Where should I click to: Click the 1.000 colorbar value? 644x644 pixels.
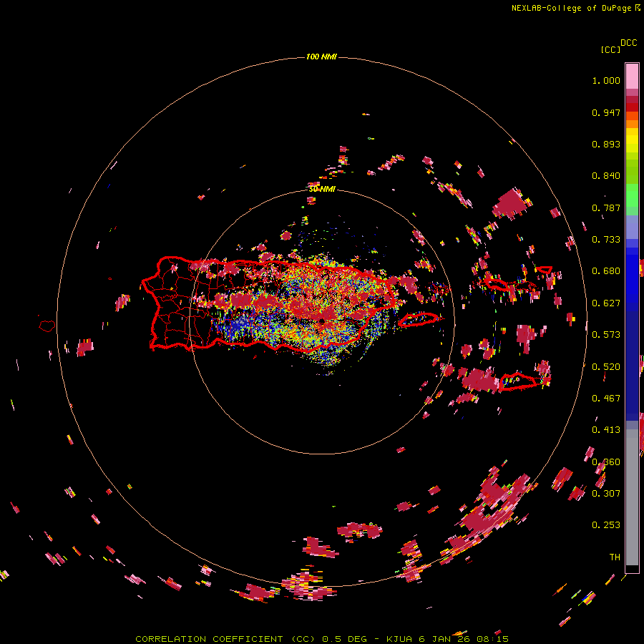point(606,80)
